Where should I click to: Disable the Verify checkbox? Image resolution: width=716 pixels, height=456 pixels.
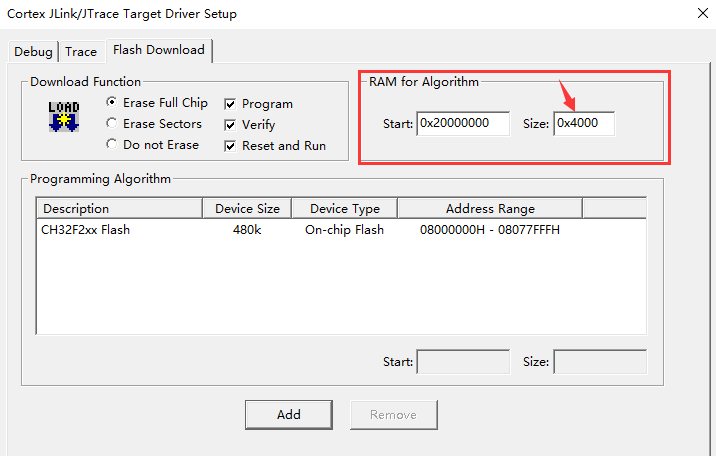tap(230, 125)
